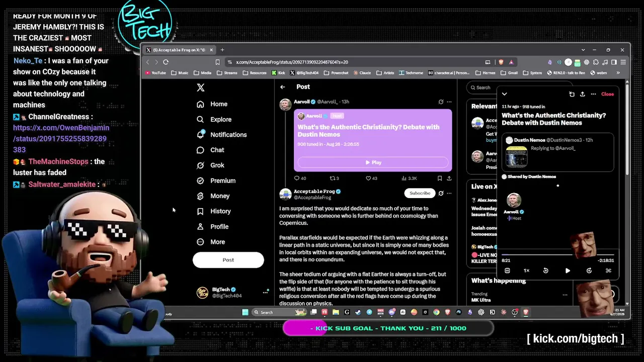Open Notifications in the X sidebar
The height and width of the screenshot is (362, 644).
pos(222,135)
